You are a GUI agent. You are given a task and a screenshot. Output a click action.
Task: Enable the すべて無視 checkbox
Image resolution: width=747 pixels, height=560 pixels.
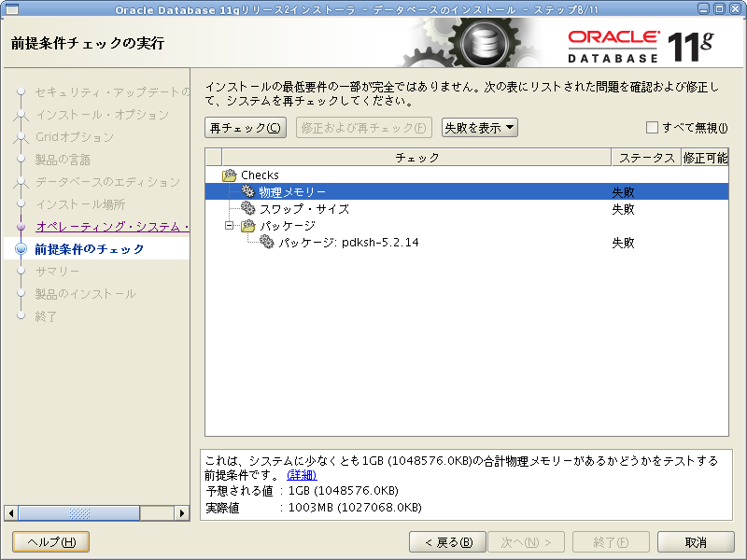pos(652,128)
